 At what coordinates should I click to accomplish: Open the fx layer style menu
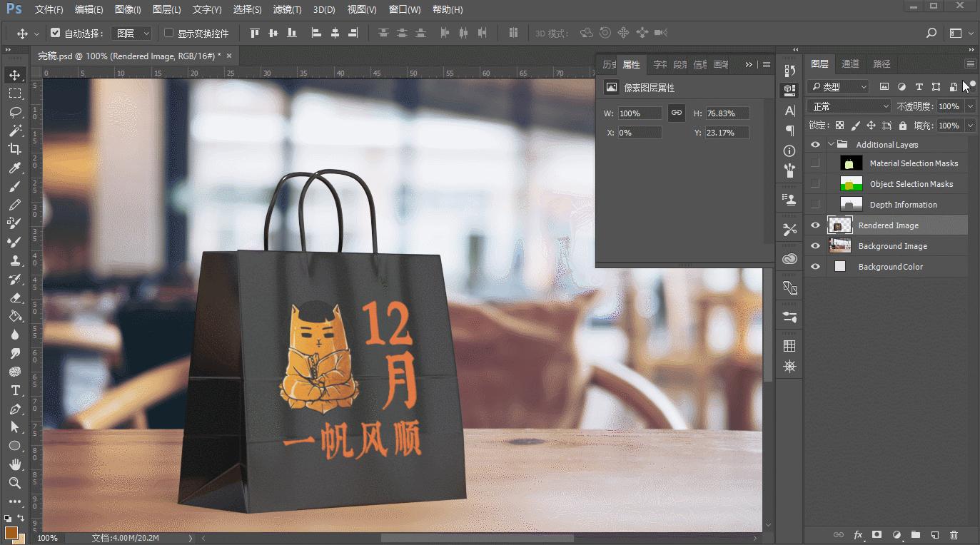coord(858,534)
